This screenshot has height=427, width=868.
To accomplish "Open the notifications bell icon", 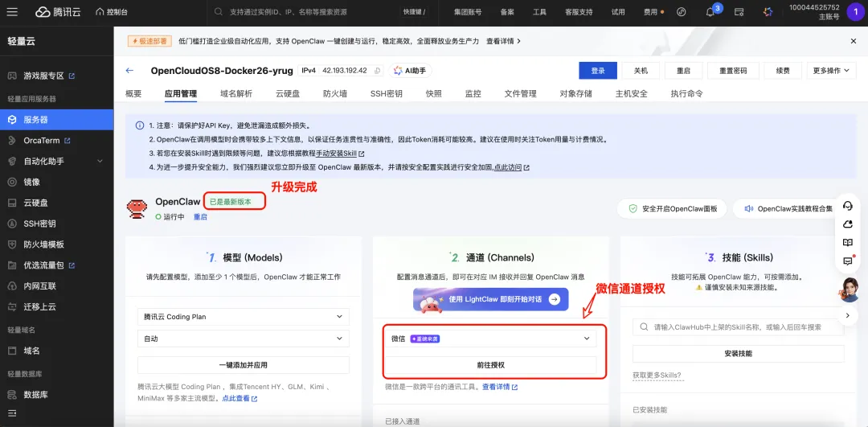I will pyautogui.click(x=710, y=11).
